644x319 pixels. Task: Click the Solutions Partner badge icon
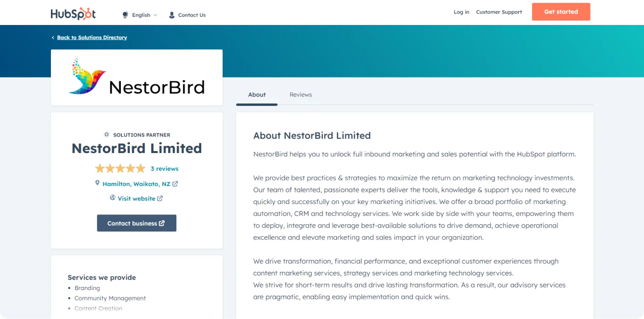point(106,134)
